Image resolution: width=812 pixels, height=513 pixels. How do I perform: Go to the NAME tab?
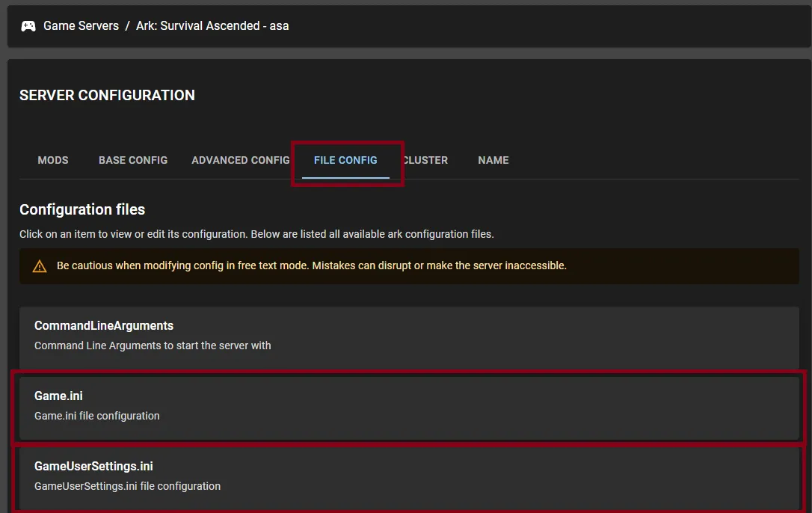tap(493, 160)
